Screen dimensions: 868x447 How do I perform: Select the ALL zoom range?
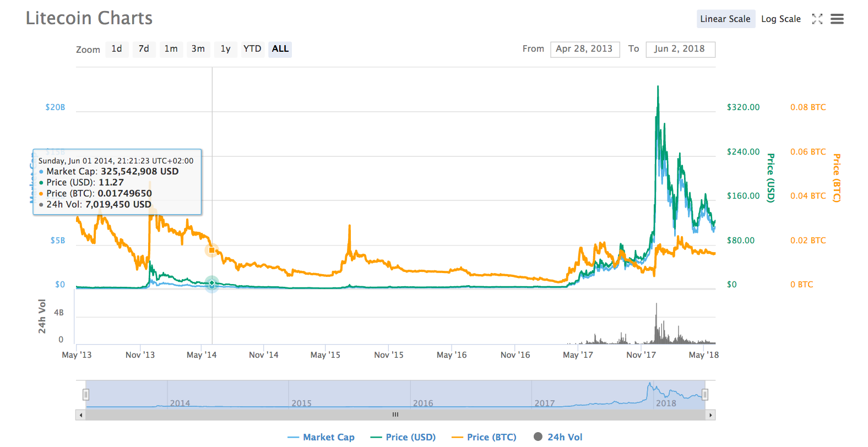pos(280,49)
